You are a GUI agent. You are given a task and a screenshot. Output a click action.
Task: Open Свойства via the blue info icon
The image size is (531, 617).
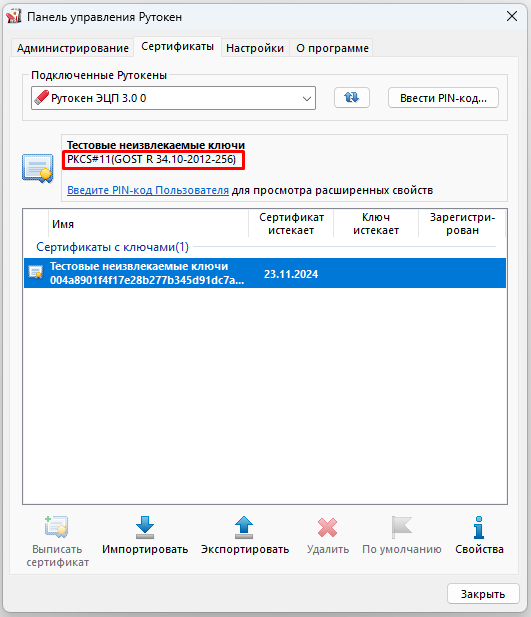tap(479, 527)
